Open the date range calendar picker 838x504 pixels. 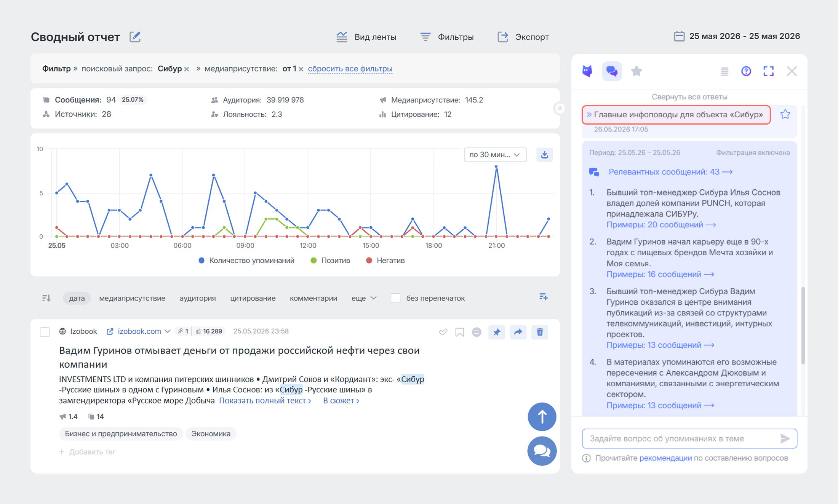point(737,36)
